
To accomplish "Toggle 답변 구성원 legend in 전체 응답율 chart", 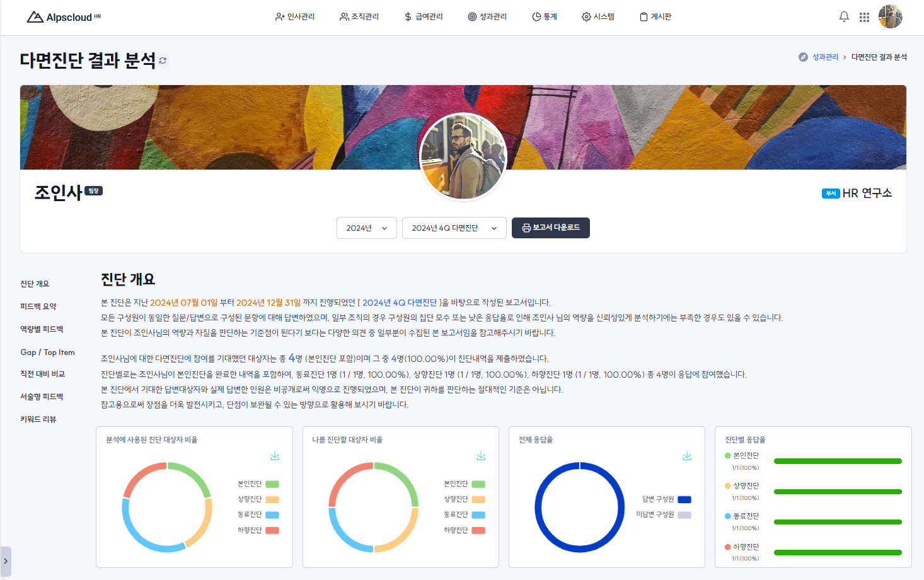I will pyautogui.click(x=666, y=499).
